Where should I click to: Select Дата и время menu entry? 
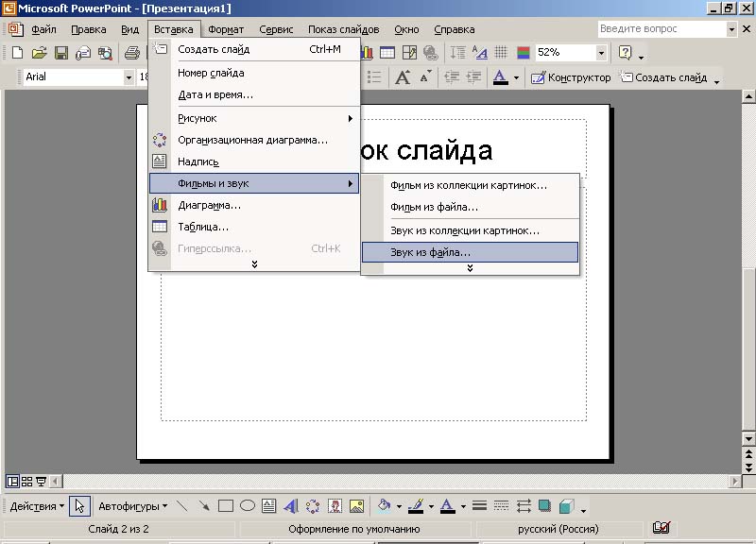click(x=254, y=94)
